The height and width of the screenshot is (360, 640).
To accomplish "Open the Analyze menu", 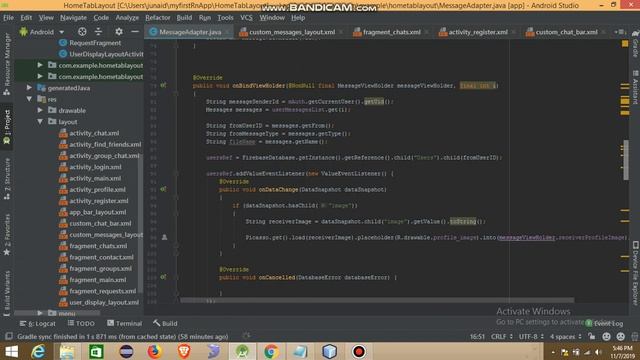I will 127,18.
